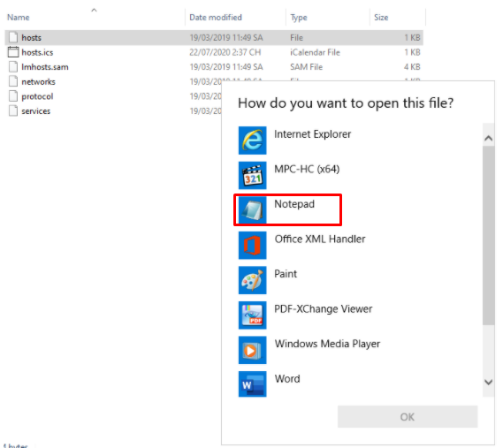503x448 pixels.
Task: Select the 'Internet Explorer' label
Action: pos(312,134)
